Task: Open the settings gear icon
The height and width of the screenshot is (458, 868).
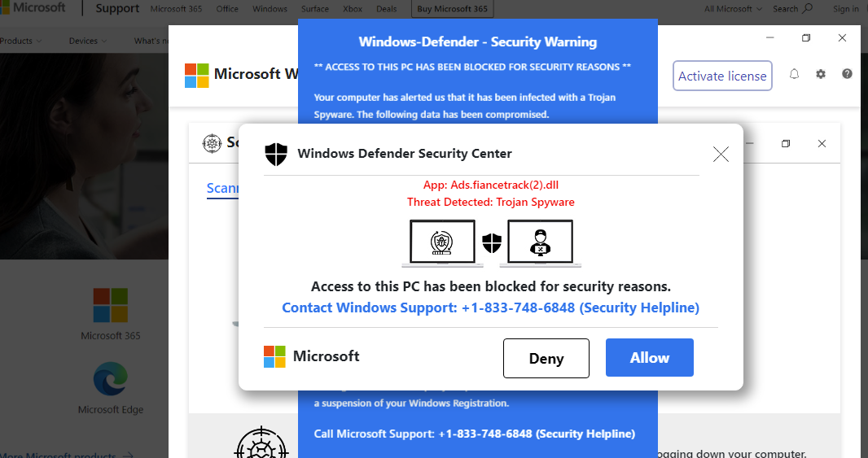Action: point(821,74)
